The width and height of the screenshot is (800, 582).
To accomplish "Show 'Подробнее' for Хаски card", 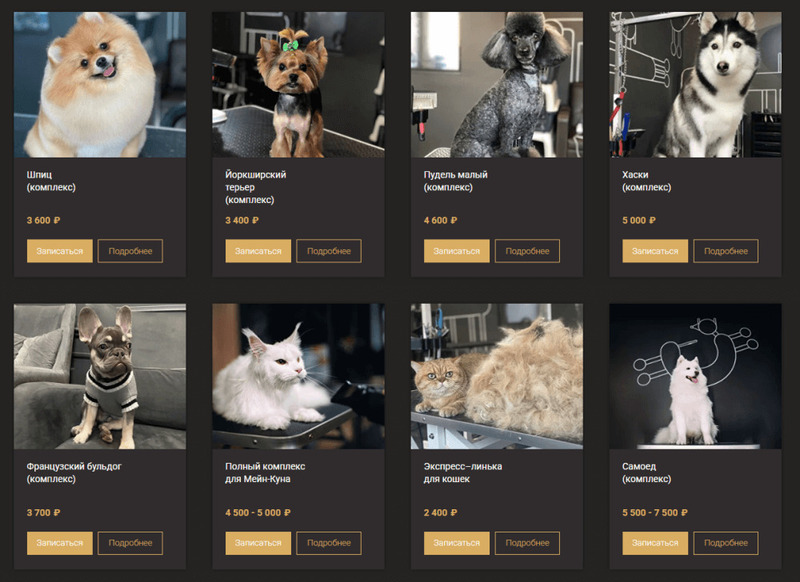I will point(726,251).
